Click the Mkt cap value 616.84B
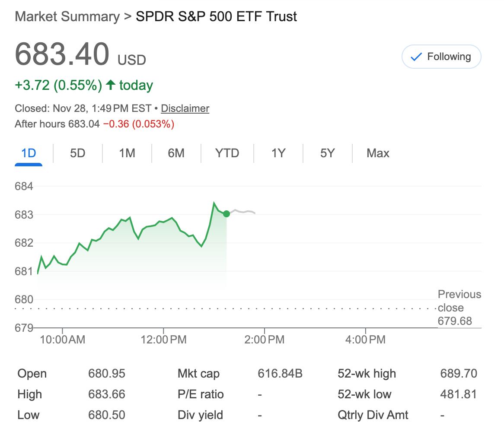 (280, 374)
